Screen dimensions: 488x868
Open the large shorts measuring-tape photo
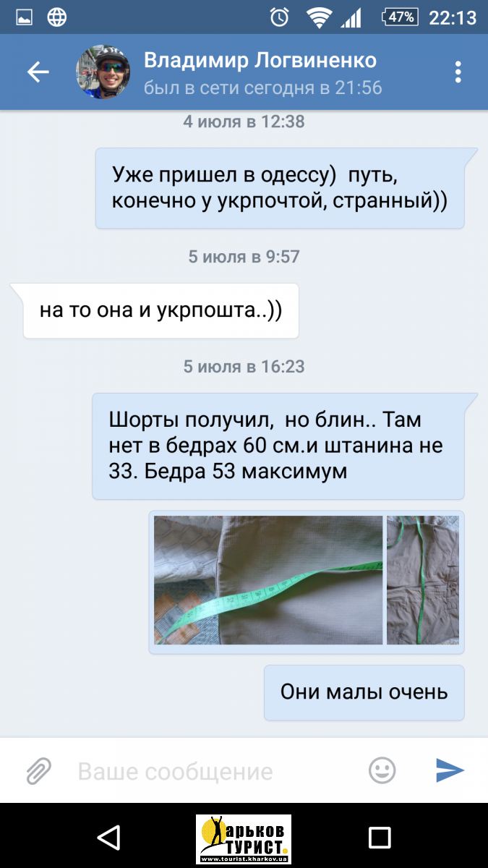[268, 580]
